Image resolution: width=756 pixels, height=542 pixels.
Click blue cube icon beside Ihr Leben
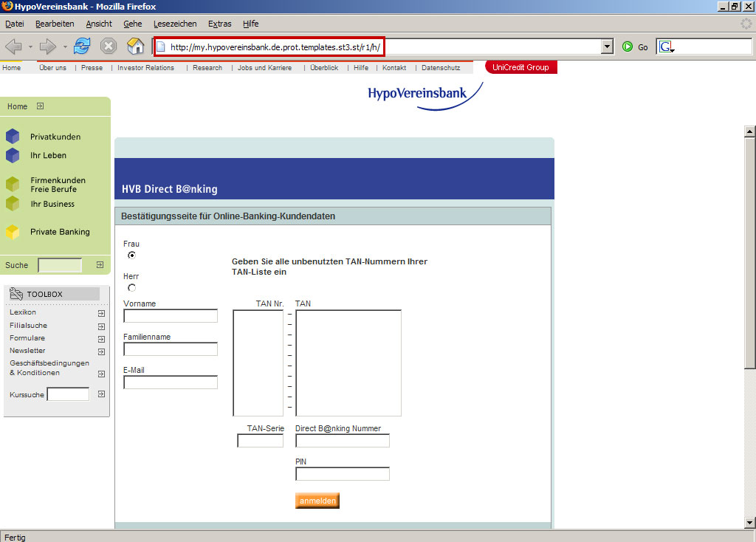pyautogui.click(x=13, y=155)
